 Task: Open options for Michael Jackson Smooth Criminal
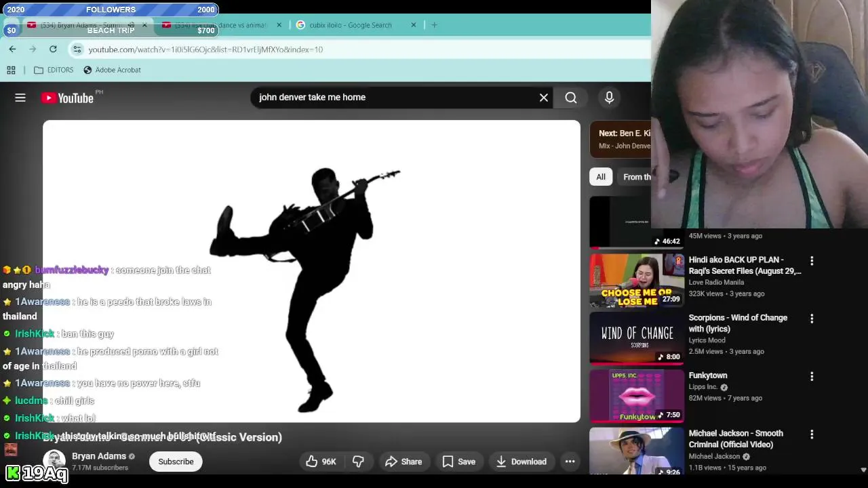(x=812, y=434)
